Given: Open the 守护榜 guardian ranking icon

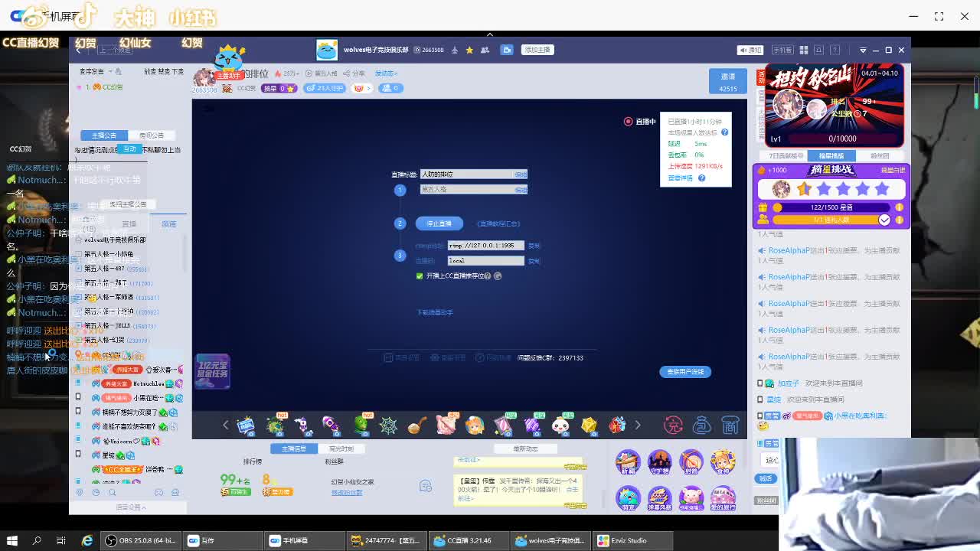Looking at the screenshot, I should [x=659, y=463].
